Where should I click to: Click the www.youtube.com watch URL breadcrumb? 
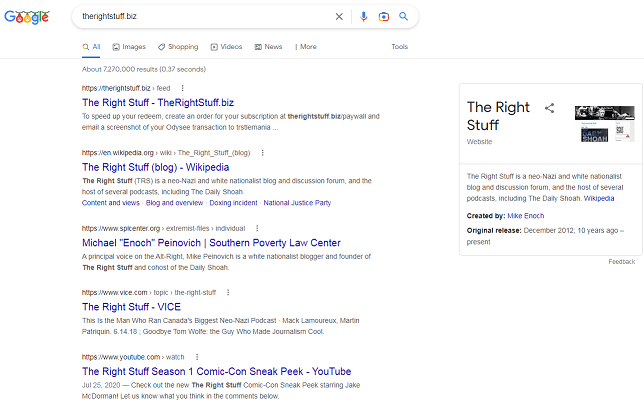pyautogui.click(x=133, y=357)
